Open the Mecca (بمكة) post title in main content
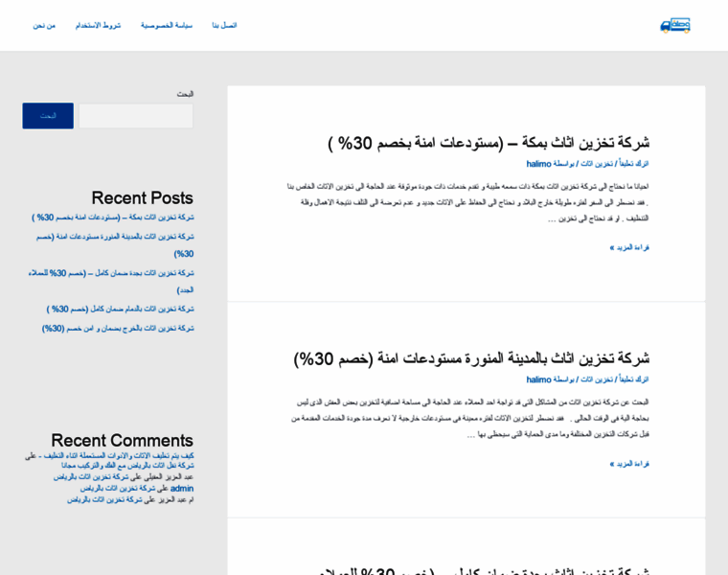This screenshot has width=728, height=575. click(x=489, y=143)
